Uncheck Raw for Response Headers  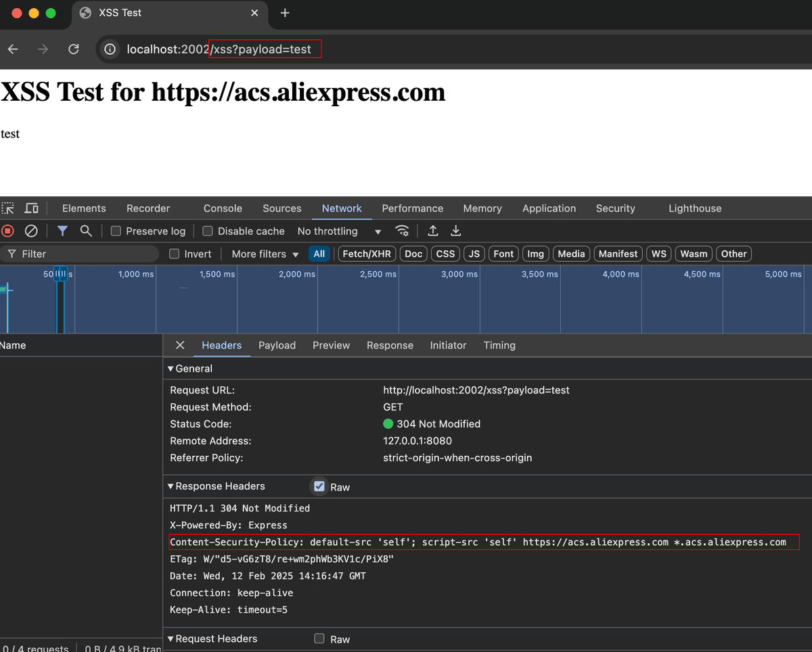click(319, 486)
